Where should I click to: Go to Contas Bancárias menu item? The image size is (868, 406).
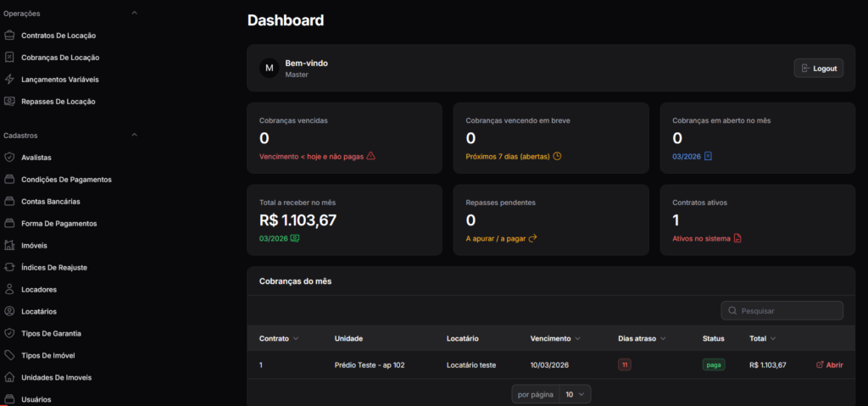point(63,202)
